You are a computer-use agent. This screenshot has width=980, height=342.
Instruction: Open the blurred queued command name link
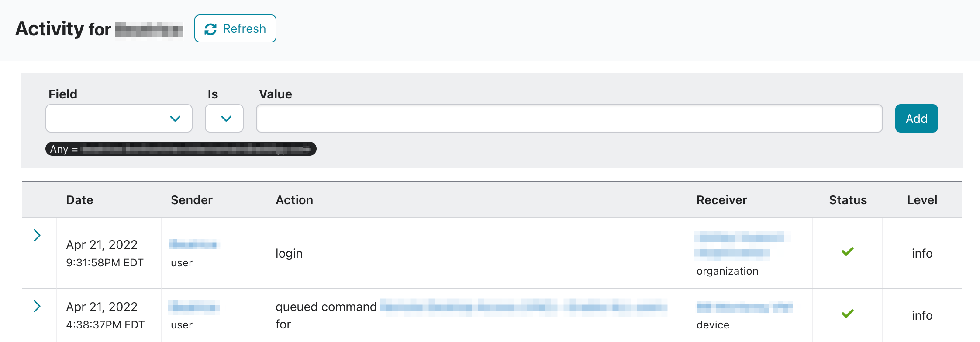click(x=524, y=307)
